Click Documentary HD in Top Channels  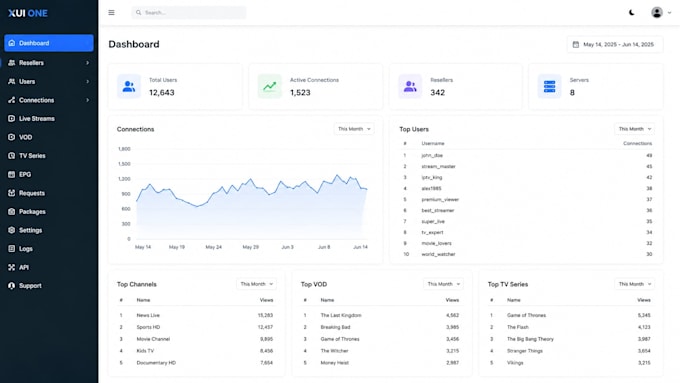156,363
